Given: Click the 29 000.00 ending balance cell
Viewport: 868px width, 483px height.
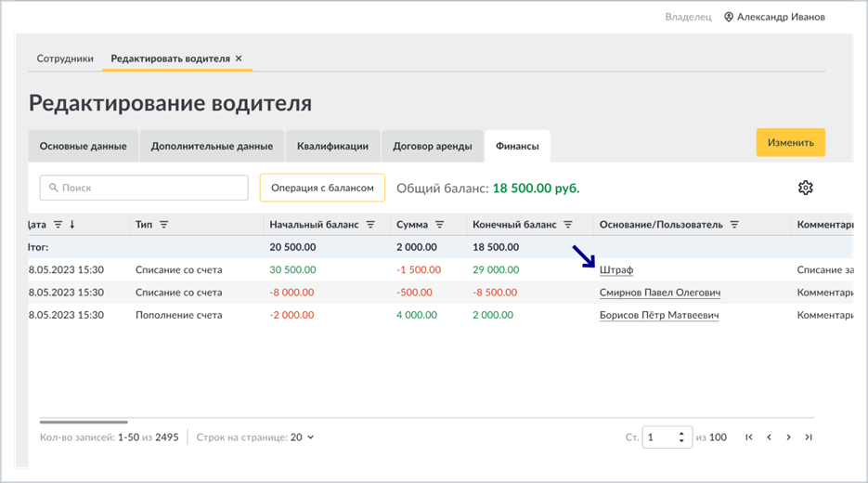Looking at the screenshot, I should point(496,269).
